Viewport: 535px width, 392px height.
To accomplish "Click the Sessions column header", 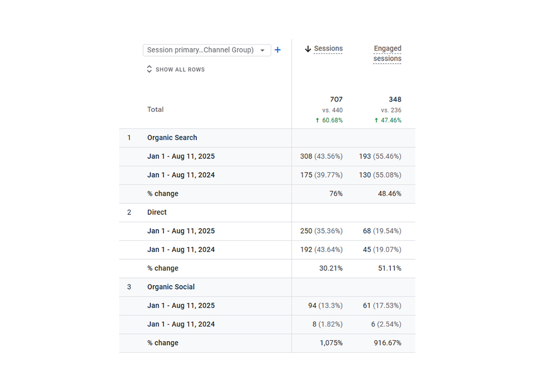I will (328, 49).
